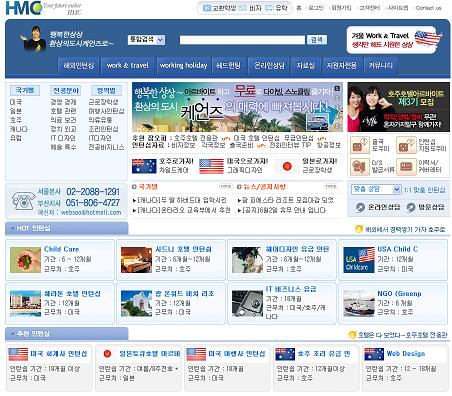452x396 pixels.
Task: Click the Contact us link
Action: 428,8
